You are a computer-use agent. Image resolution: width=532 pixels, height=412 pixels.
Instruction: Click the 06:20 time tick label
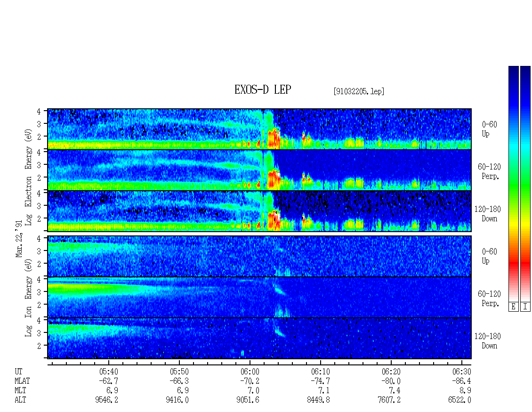click(391, 372)
